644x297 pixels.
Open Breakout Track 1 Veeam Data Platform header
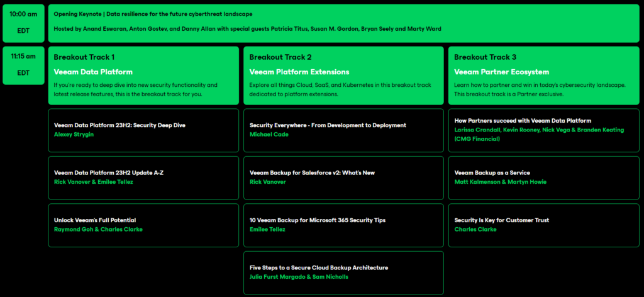pyautogui.click(x=143, y=76)
